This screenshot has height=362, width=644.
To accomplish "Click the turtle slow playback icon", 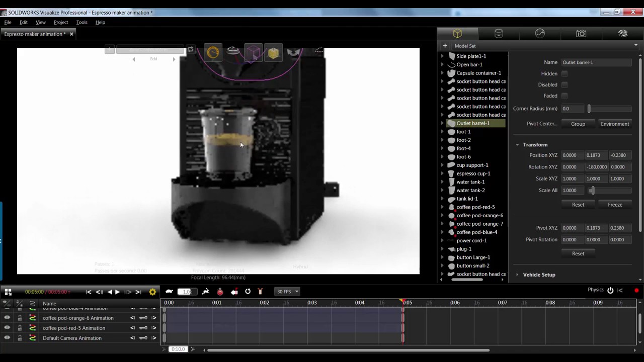I will click(170, 292).
